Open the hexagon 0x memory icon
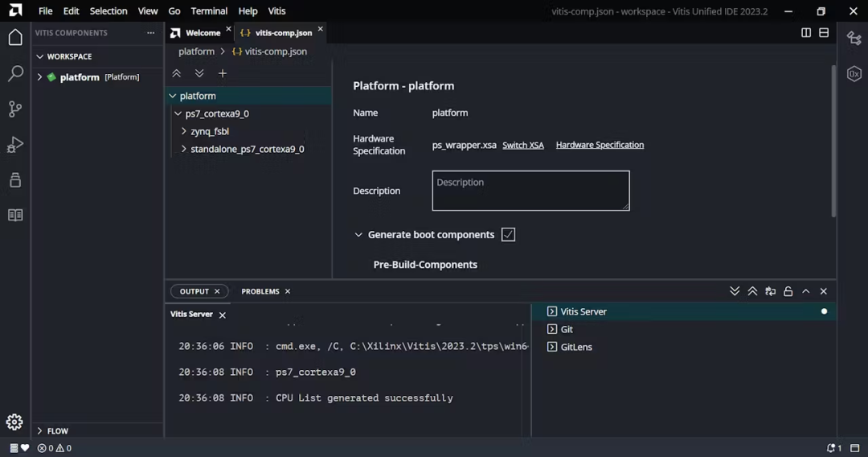The width and height of the screenshot is (868, 457). click(854, 74)
